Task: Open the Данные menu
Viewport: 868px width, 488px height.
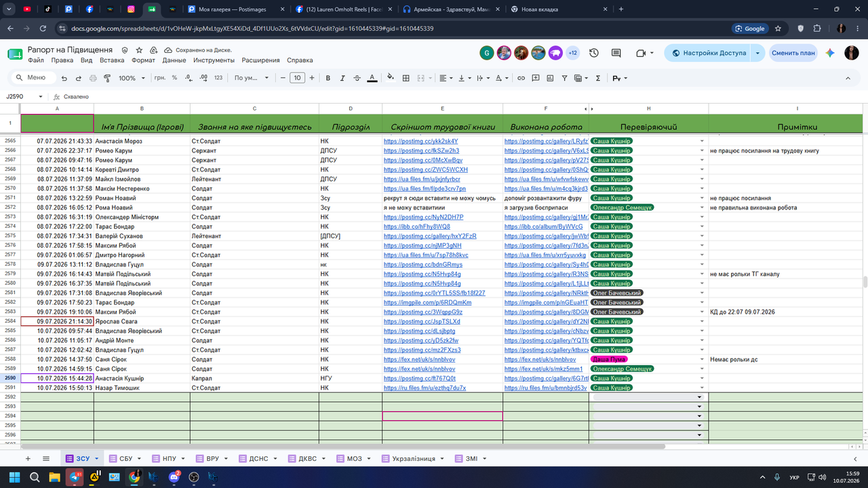Action: [174, 60]
